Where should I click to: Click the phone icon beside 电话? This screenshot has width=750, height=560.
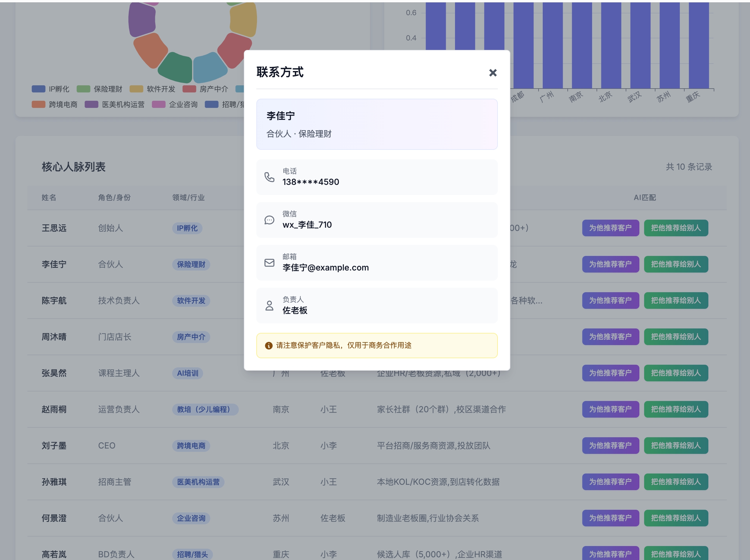tap(269, 177)
